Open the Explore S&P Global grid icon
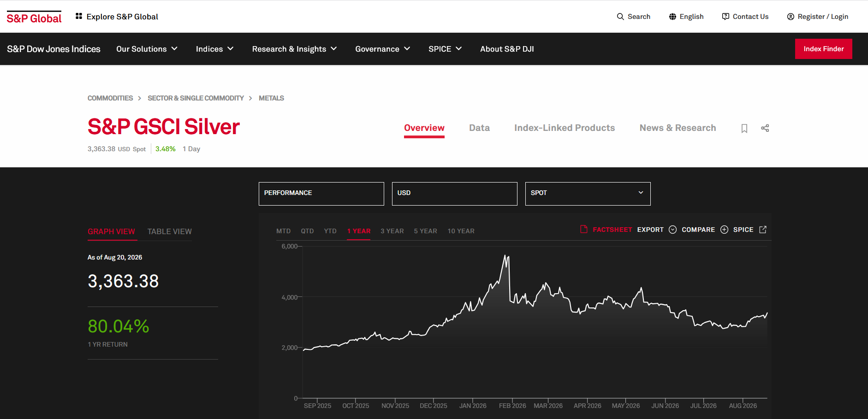868x419 pixels. click(79, 16)
